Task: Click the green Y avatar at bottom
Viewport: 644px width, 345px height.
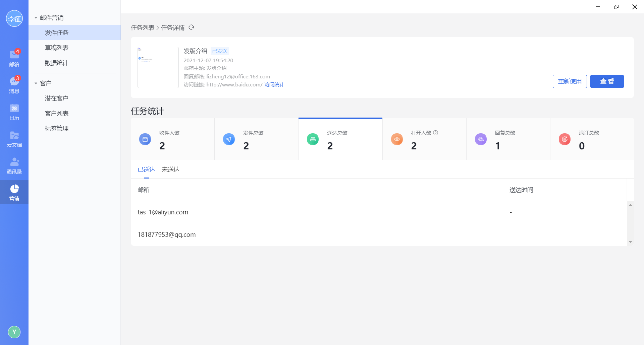Action: (14, 332)
